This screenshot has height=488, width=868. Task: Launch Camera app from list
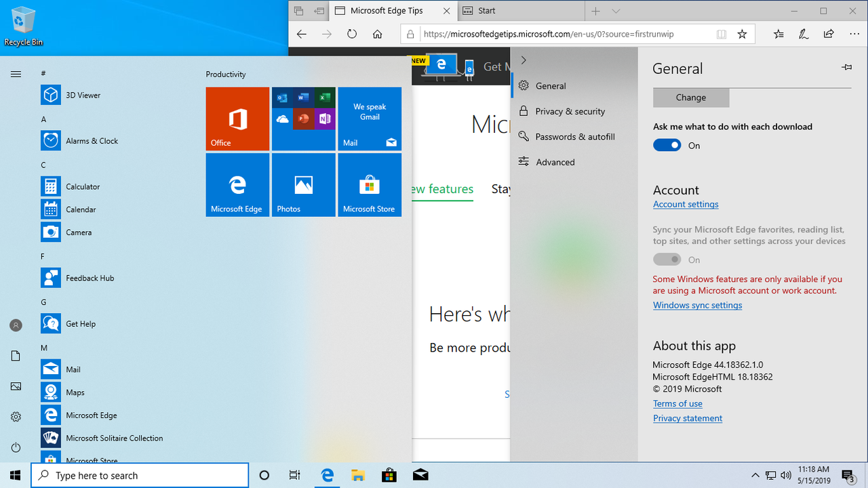coord(102,232)
